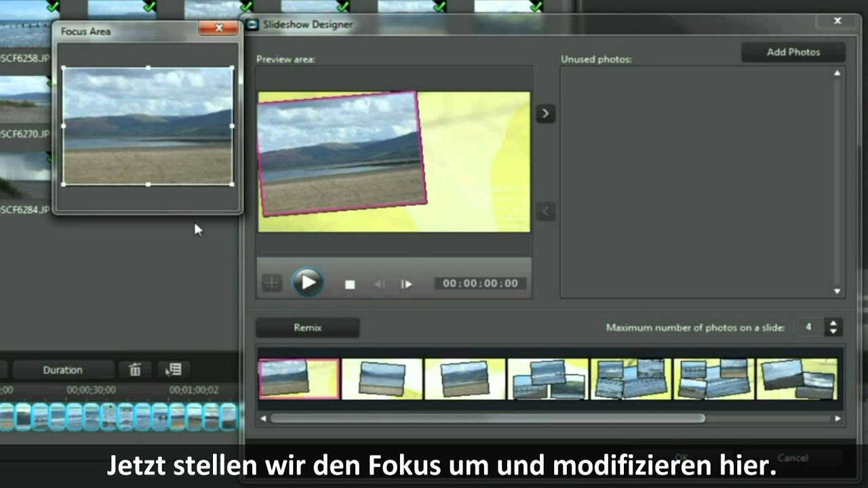
Task: Select the fourth slide thumbnail in the strip
Action: point(548,379)
